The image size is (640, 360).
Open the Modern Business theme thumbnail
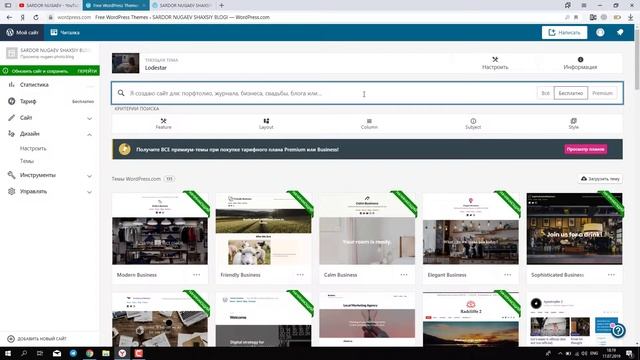coord(160,229)
